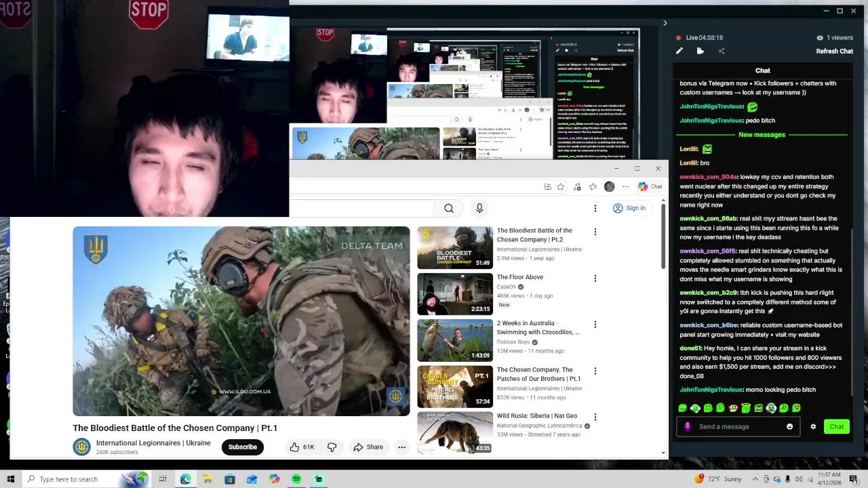Open Spotify from the taskbar
Viewport: 868px width, 488px height.
[296, 479]
